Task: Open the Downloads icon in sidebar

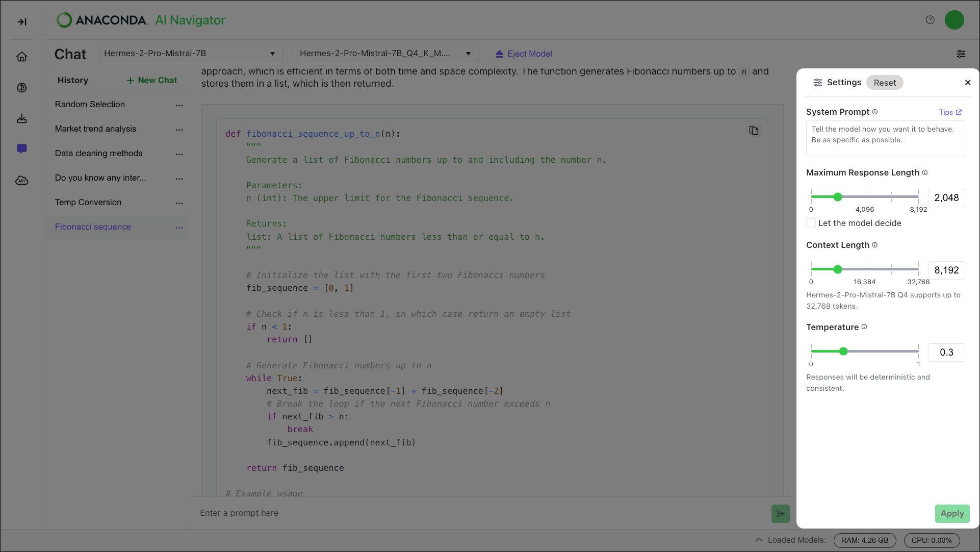Action: tap(22, 118)
